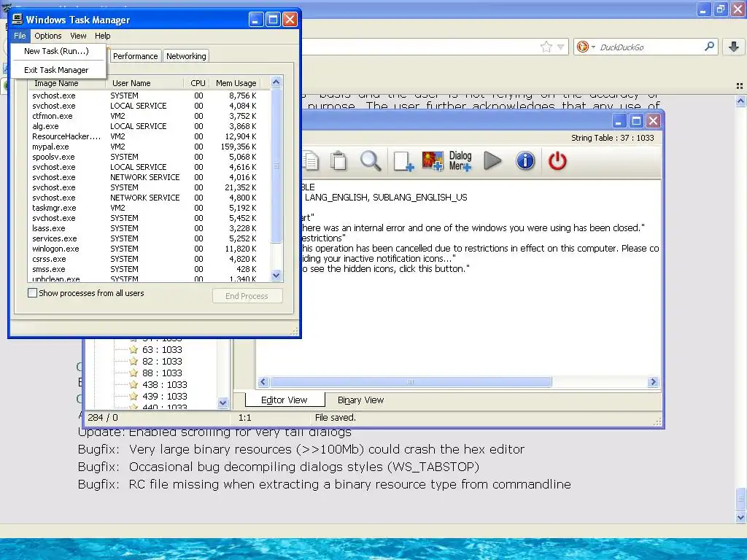Switch to the Networking tab
Screen dimensions: 747x560
pyautogui.click(x=186, y=56)
